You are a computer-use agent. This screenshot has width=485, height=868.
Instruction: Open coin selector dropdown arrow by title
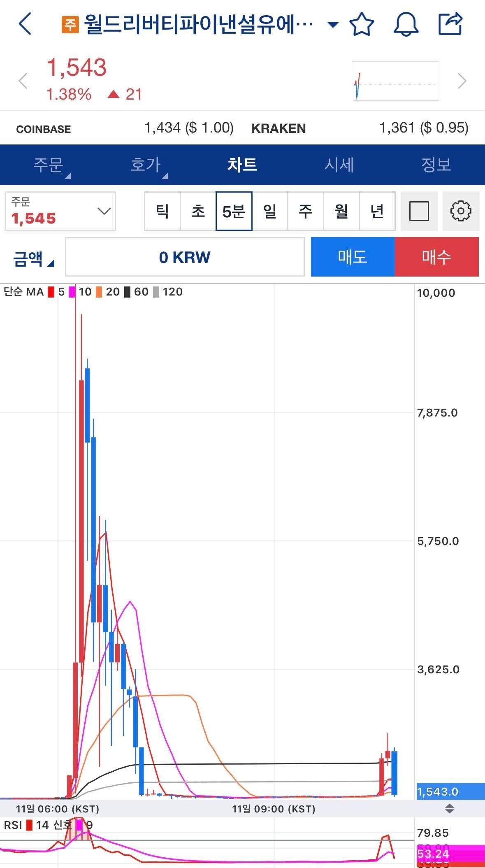[333, 24]
